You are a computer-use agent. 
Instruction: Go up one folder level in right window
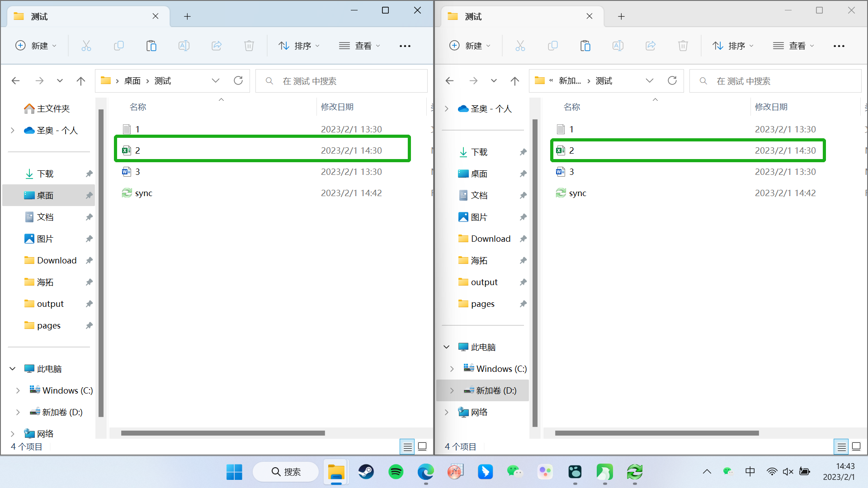[514, 81]
